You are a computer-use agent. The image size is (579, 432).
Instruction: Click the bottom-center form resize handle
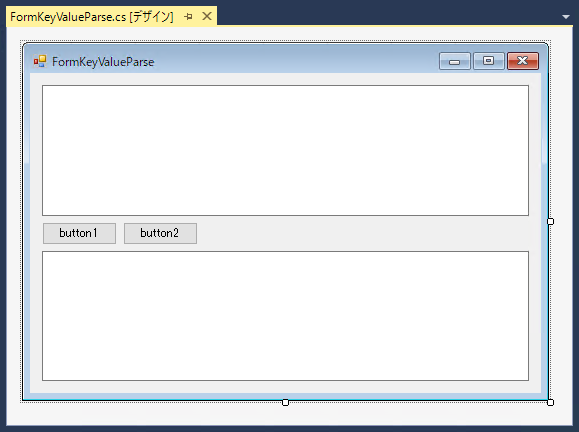(x=285, y=402)
